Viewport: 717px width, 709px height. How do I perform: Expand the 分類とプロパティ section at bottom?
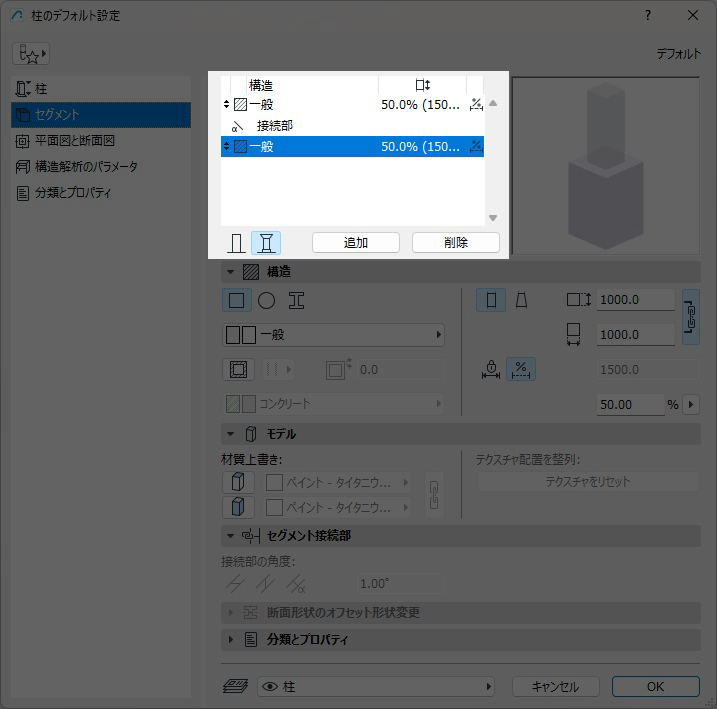(232, 639)
